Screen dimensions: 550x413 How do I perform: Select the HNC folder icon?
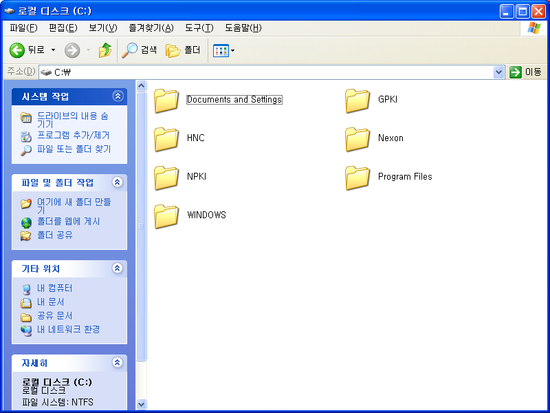pos(166,139)
